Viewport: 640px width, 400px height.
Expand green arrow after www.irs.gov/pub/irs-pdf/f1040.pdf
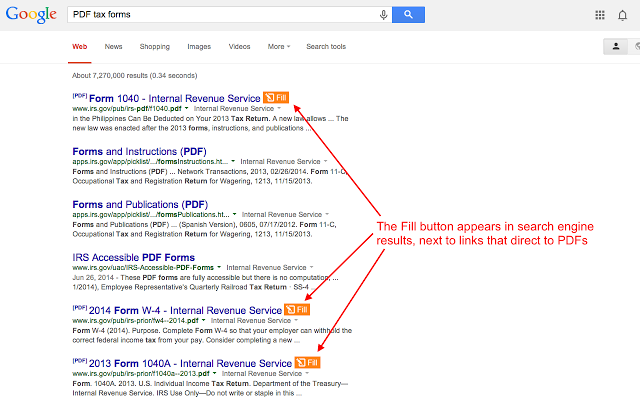click(x=187, y=108)
